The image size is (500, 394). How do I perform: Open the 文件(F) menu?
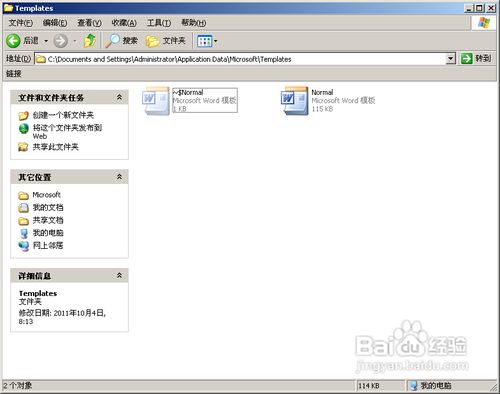pos(21,23)
